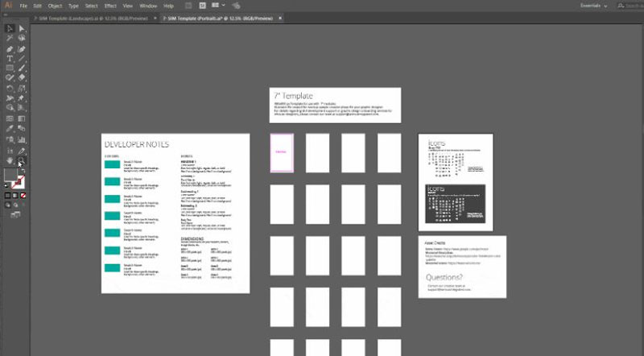The height and width of the screenshot is (356, 644).
Task: Select the Rectangle tool
Action: point(10,68)
